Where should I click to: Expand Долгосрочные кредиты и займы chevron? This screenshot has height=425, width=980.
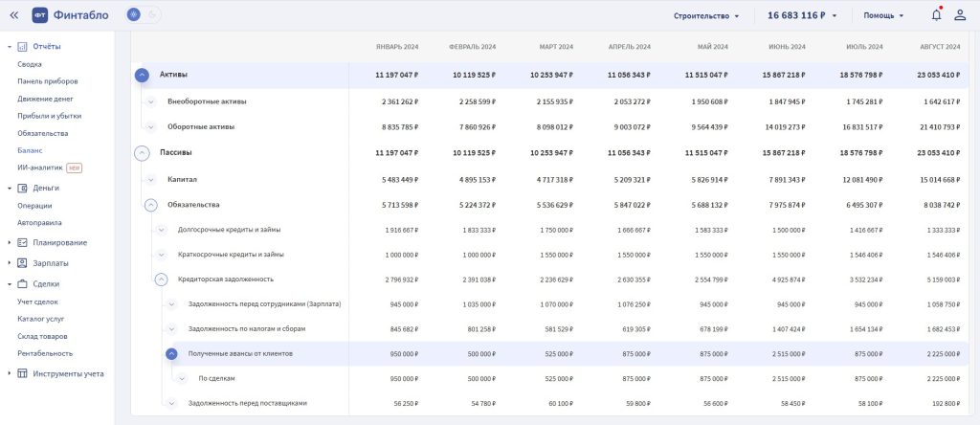click(x=161, y=230)
